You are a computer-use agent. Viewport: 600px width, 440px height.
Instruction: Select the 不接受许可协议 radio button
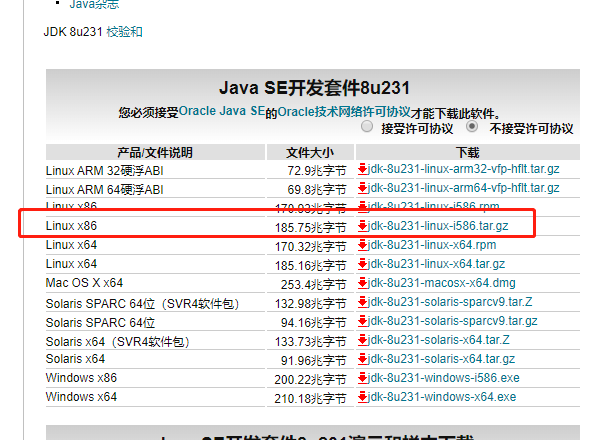pyautogui.click(x=472, y=126)
